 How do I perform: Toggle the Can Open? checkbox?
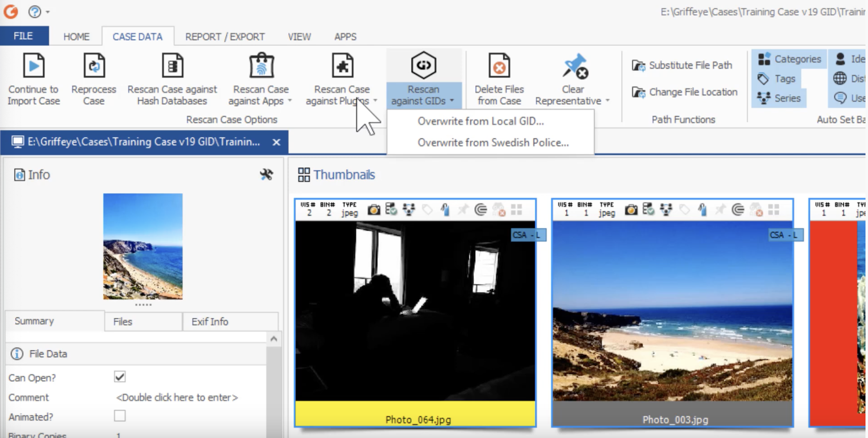120,377
